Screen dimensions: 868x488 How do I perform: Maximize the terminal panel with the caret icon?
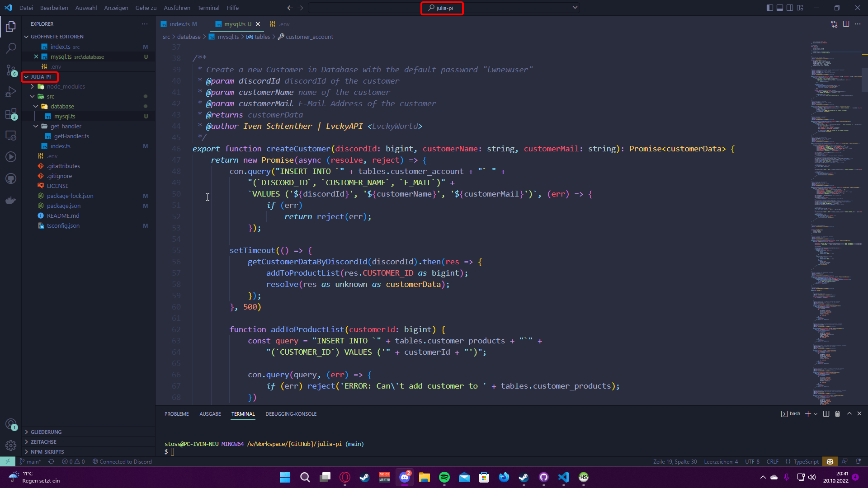tap(849, 414)
